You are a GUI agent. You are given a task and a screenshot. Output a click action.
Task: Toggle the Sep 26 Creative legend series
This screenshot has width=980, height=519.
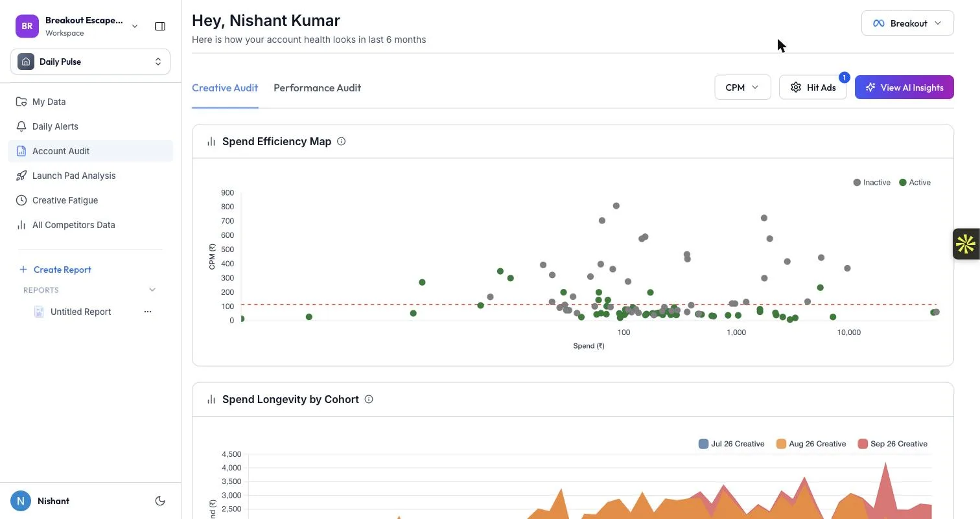click(892, 444)
